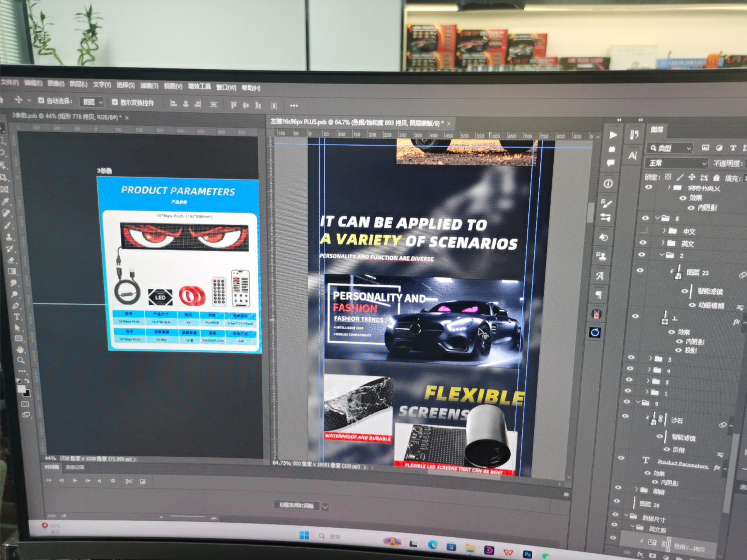Expand group 3 chevron
The image size is (747, 560).
tap(650, 358)
